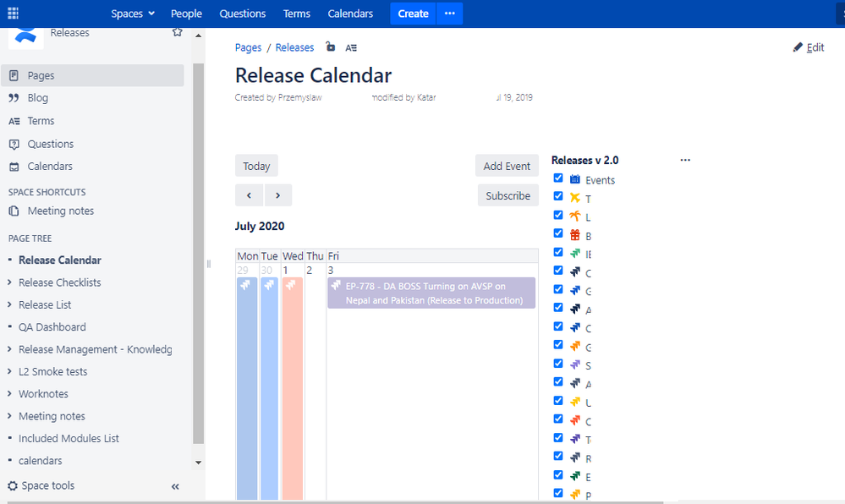This screenshot has width=845, height=504.
Task: Click sidebar scrollbar up arrow
Action: [198, 36]
